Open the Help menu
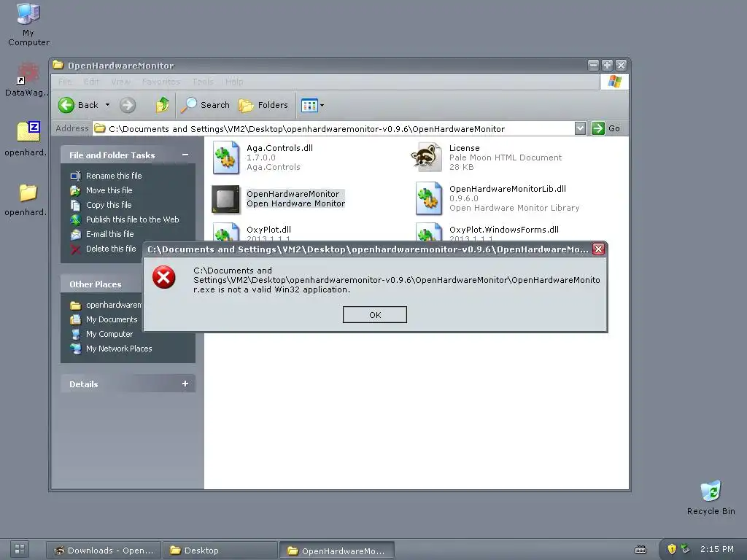747x560 pixels. pos(234,82)
